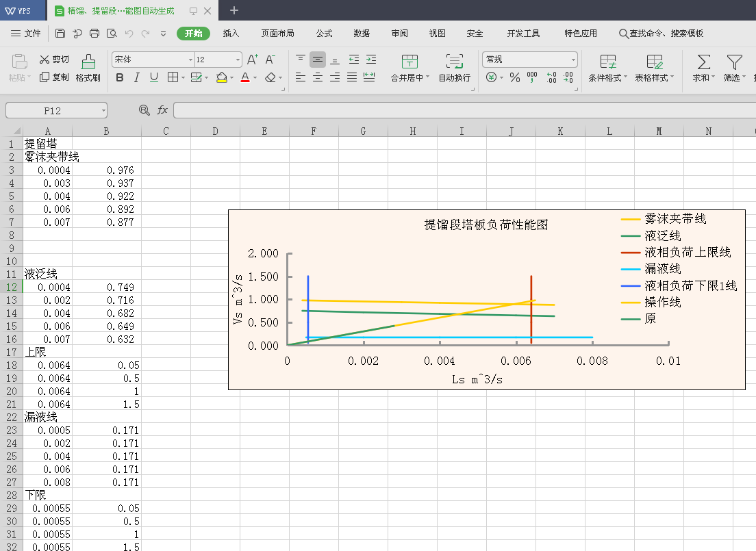
Task: Toggle Italic formatting
Action: (x=137, y=77)
